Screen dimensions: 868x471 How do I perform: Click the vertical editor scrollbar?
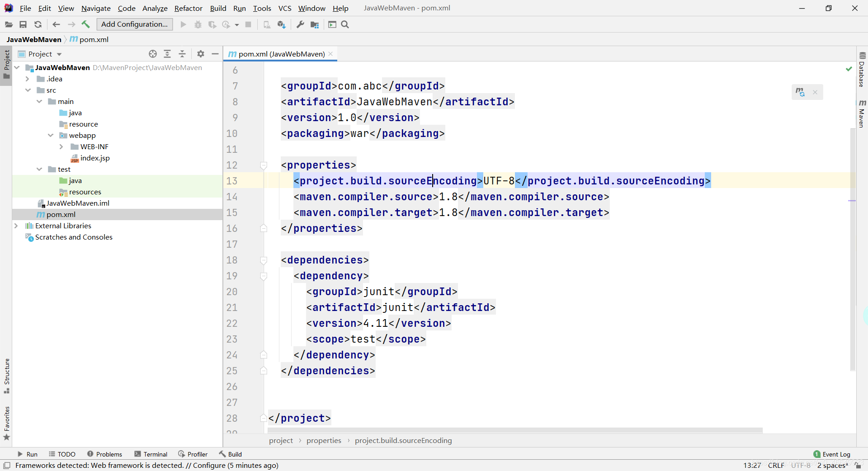click(853, 249)
